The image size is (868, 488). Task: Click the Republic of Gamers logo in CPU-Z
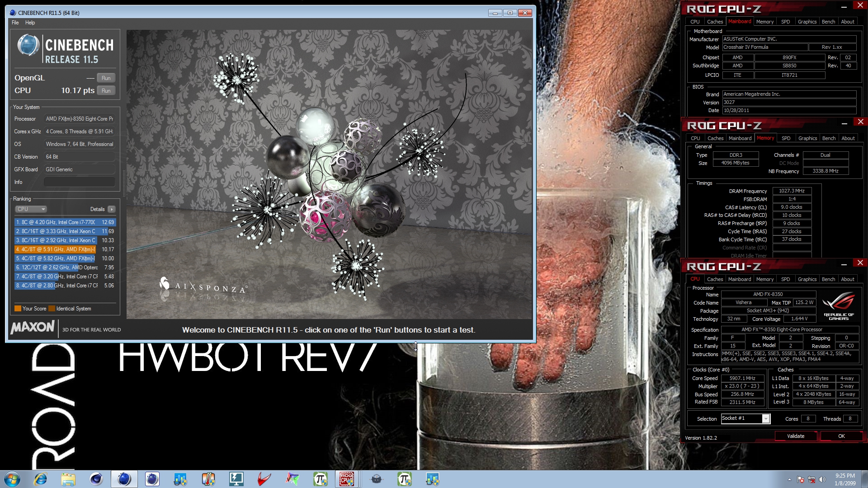point(839,306)
